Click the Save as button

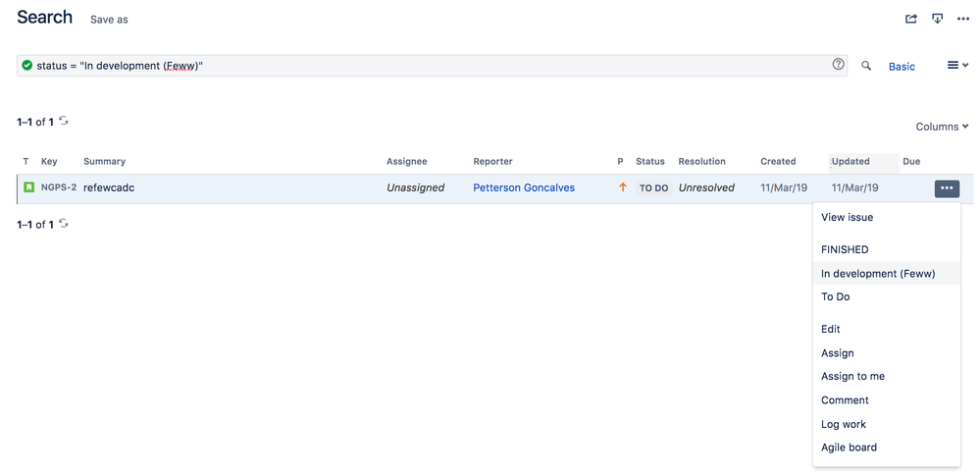coord(109,20)
